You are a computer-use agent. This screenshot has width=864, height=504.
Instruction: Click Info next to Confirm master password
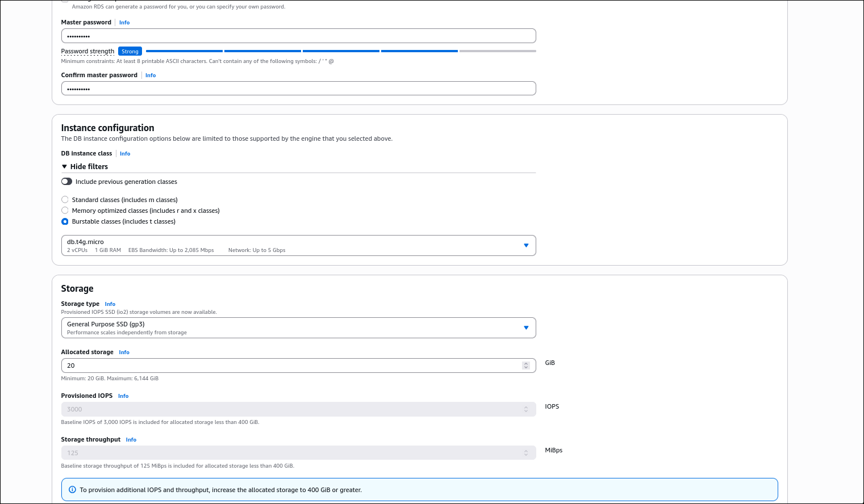(150, 75)
